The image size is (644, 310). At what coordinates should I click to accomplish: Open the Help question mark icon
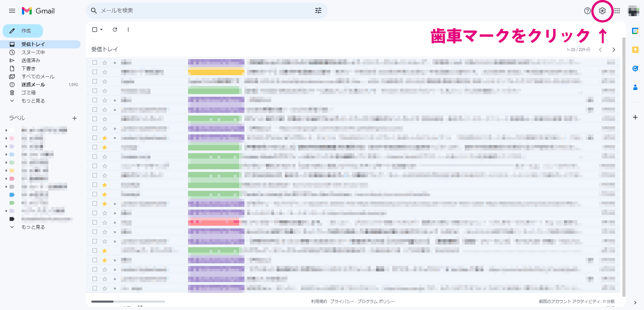pyautogui.click(x=587, y=11)
